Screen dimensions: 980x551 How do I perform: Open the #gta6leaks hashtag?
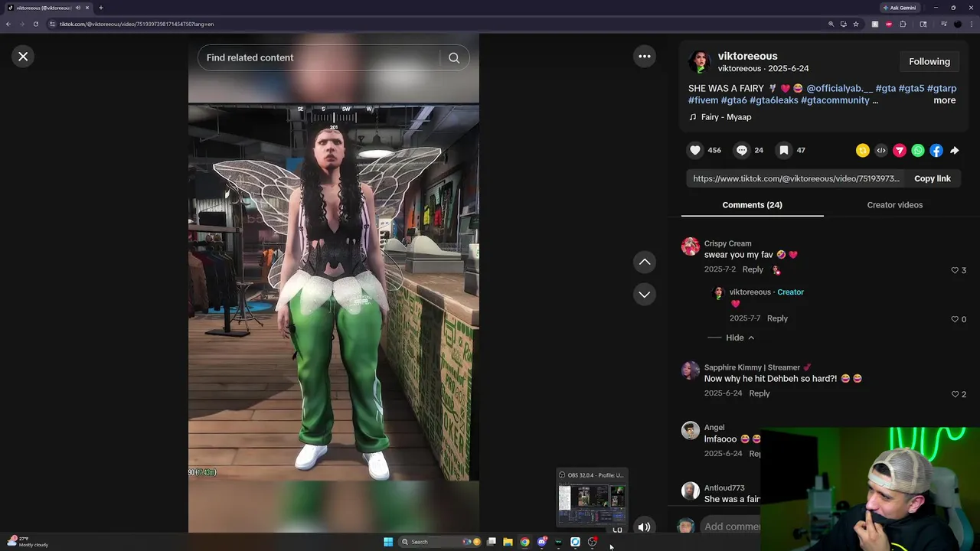(x=773, y=100)
